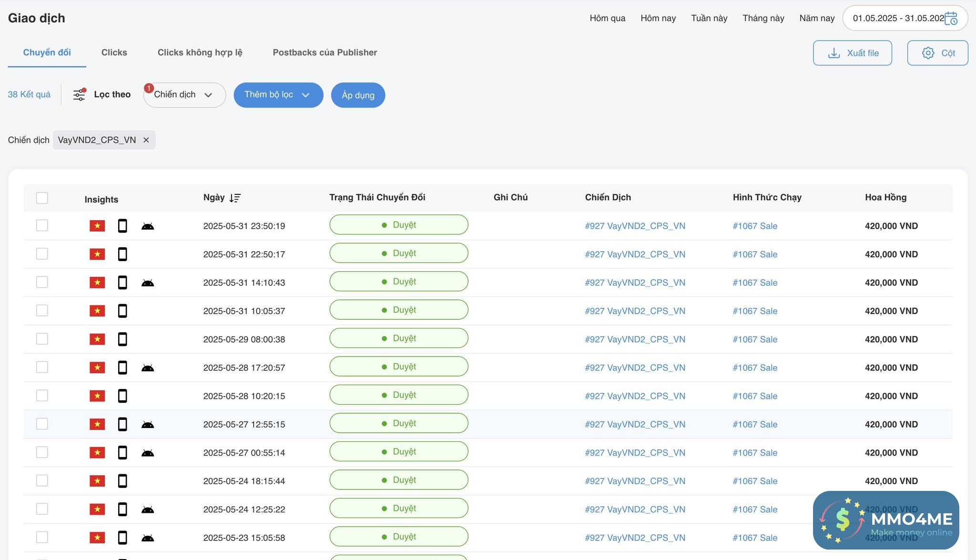The width and height of the screenshot is (976, 560).
Task: Open the 01.05.2025 - 31.05.2025 date range picker
Action: (x=898, y=19)
